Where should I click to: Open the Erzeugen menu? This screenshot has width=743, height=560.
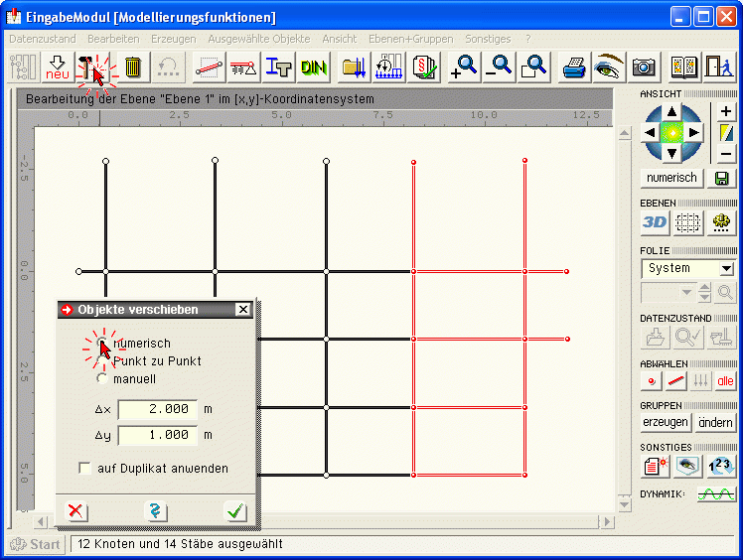173,39
